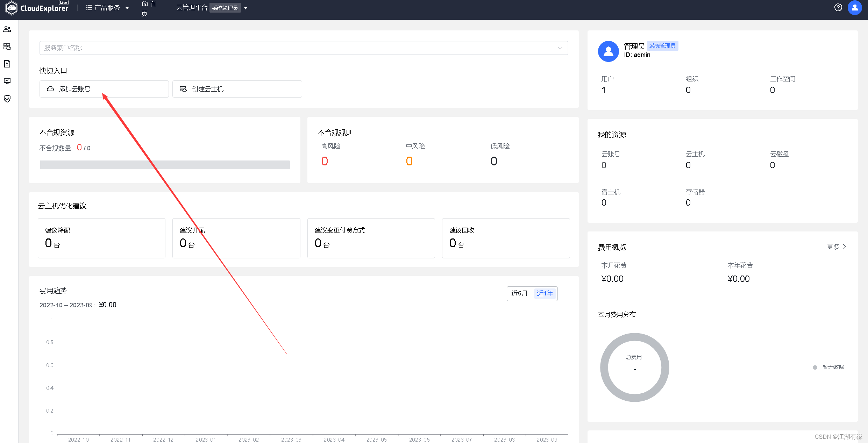Click the 存储器 resource count

tap(688, 203)
